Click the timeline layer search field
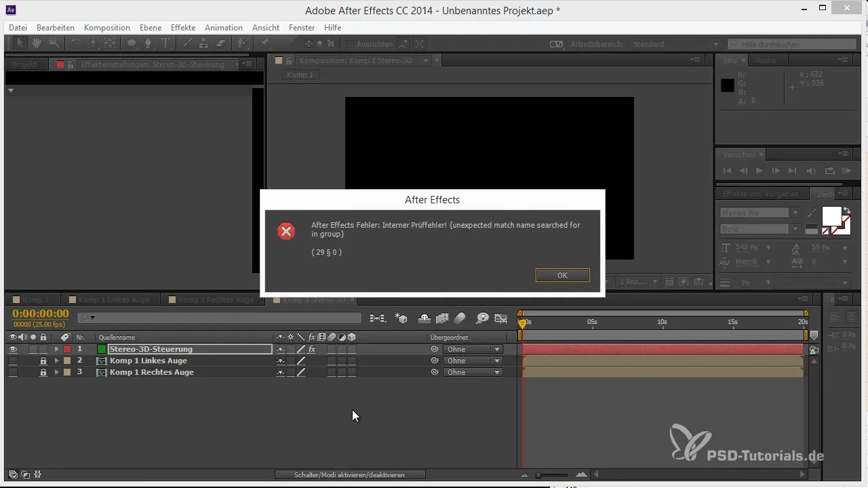The image size is (868, 488). pyautogui.click(x=219, y=317)
